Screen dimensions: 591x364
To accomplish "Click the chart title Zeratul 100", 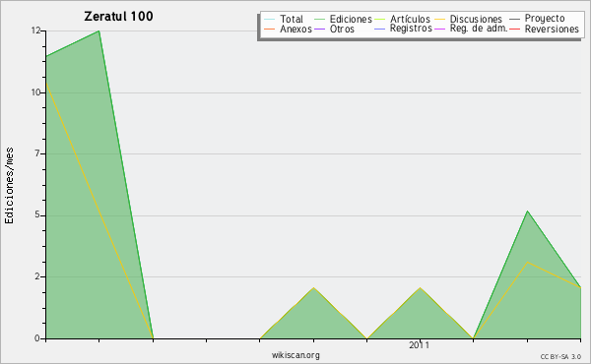I will (x=118, y=16).
